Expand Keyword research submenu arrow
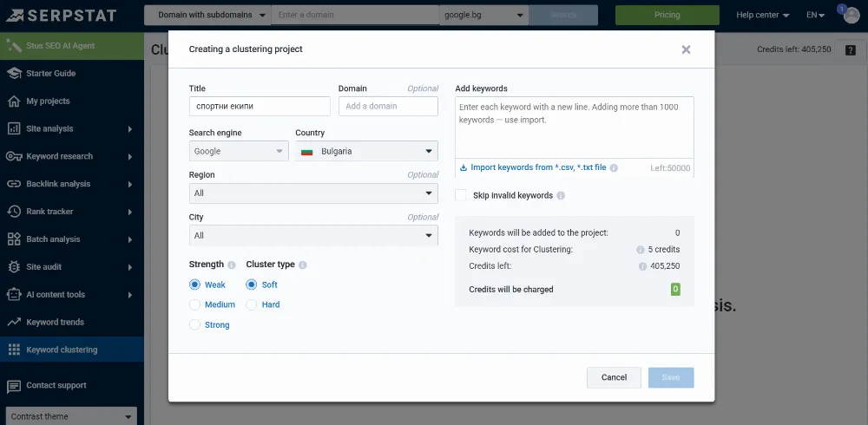 pyautogui.click(x=130, y=157)
